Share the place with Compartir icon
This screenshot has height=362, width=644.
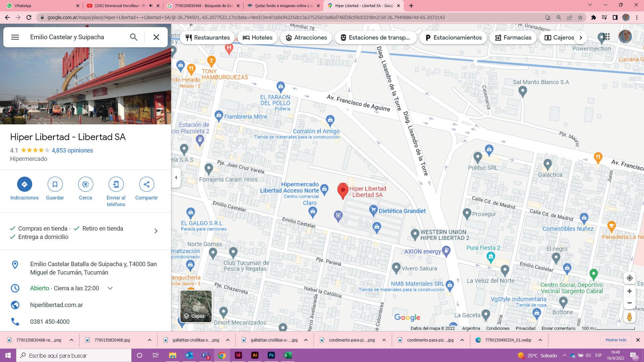click(x=147, y=184)
